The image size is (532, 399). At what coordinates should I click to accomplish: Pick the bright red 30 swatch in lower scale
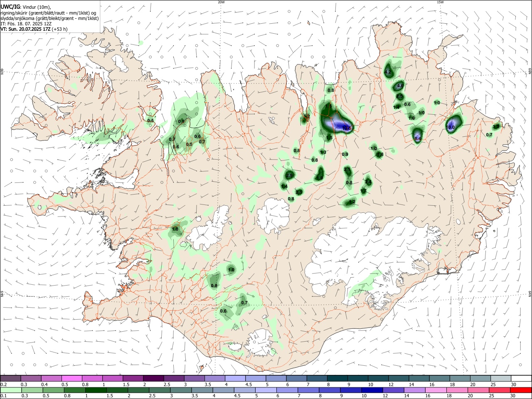tap(521, 390)
